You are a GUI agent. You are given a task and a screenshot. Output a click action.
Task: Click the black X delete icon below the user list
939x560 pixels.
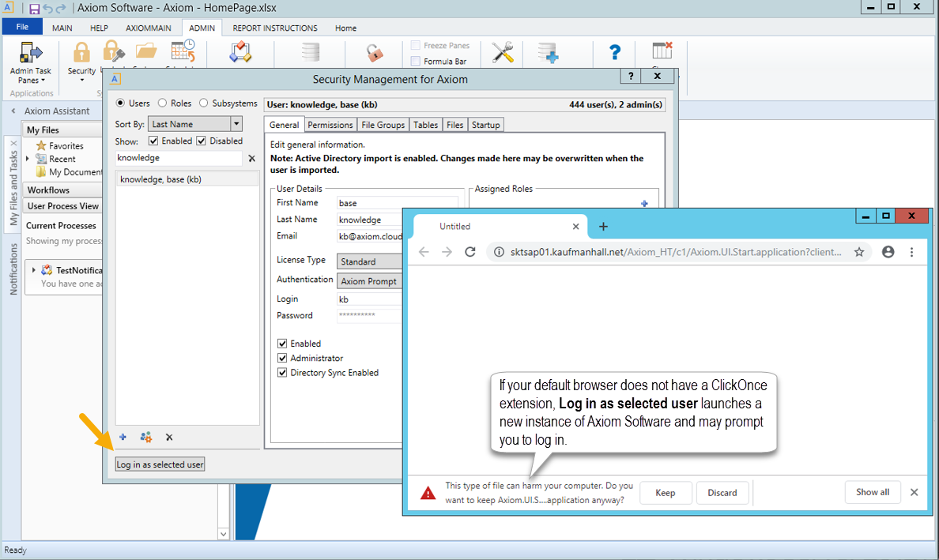click(169, 438)
